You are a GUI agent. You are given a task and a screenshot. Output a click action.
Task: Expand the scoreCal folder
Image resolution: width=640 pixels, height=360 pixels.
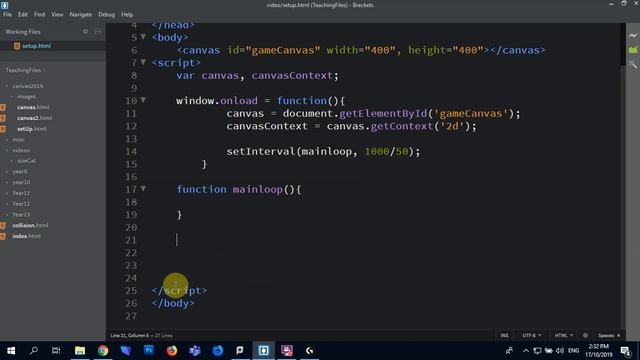tap(12, 161)
